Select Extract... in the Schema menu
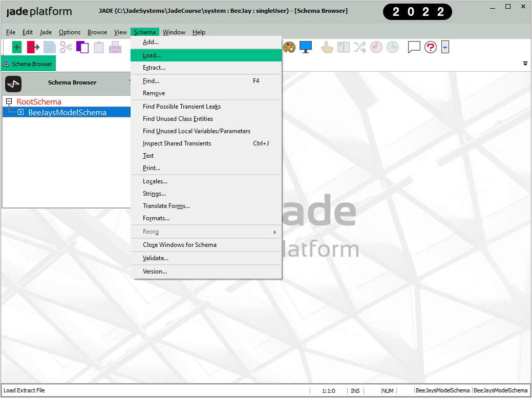532x398 pixels. (x=154, y=68)
